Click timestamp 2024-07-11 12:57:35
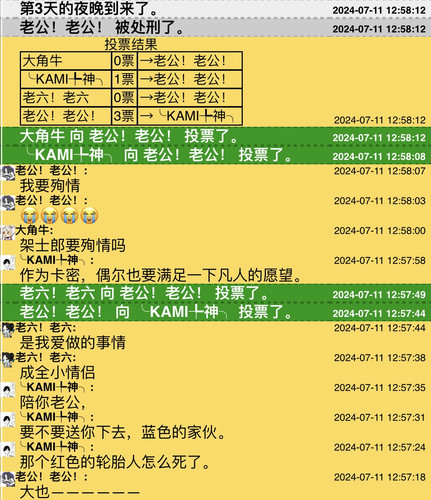Screen dimensions: 431x500 (380, 388)
